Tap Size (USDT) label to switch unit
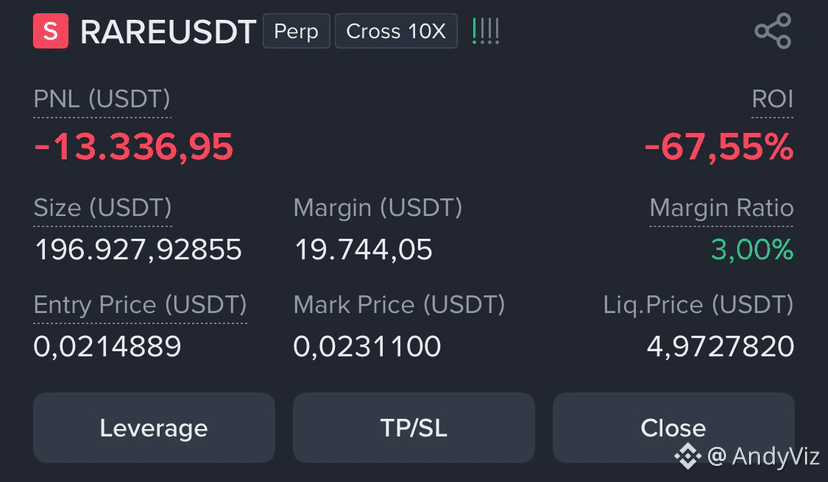The height and width of the screenshot is (482, 828). pyautogui.click(x=102, y=207)
